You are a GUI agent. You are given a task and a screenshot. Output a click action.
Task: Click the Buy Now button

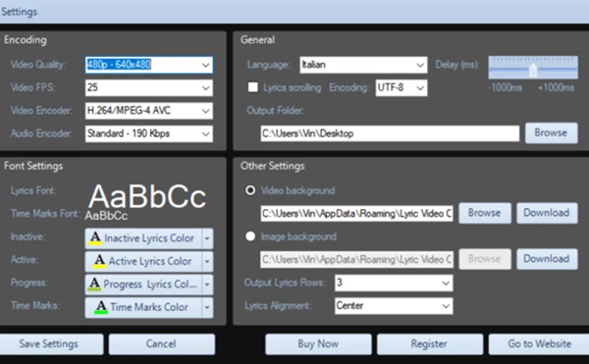coord(318,344)
